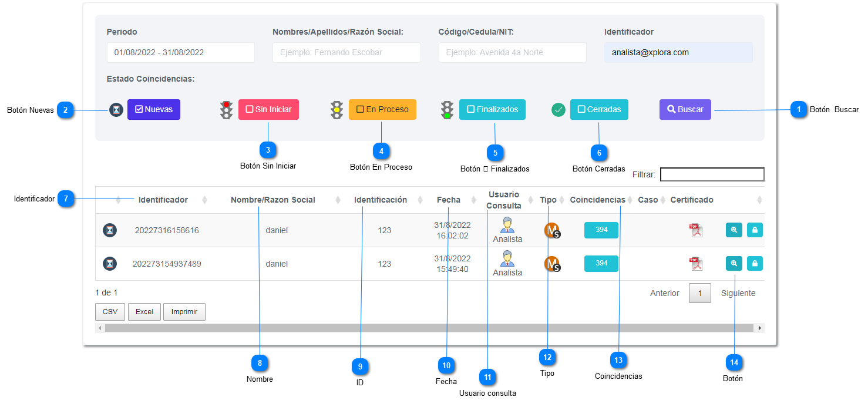Click the lock icon in second row
Image resolution: width=868 pixels, height=407 pixels.
755,264
